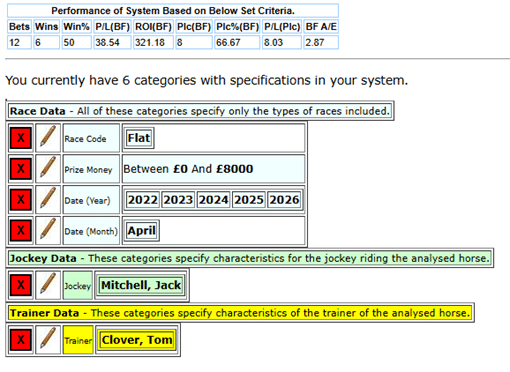
Task: Remove the Jockey criterion red X
Action: coord(21,285)
